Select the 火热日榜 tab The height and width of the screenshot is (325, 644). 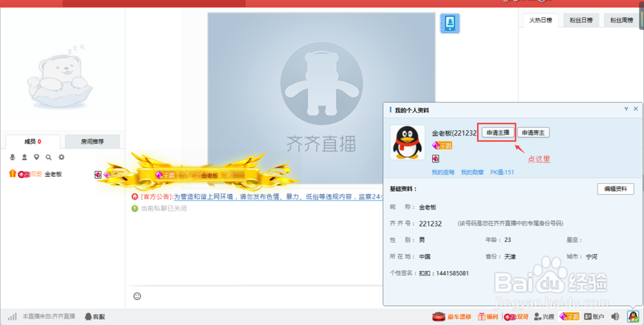pos(540,20)
